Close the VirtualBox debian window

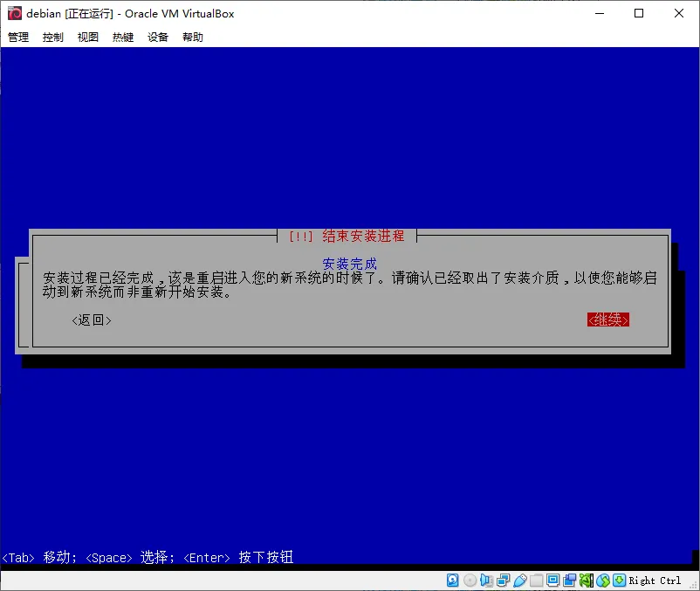point(679,13)
